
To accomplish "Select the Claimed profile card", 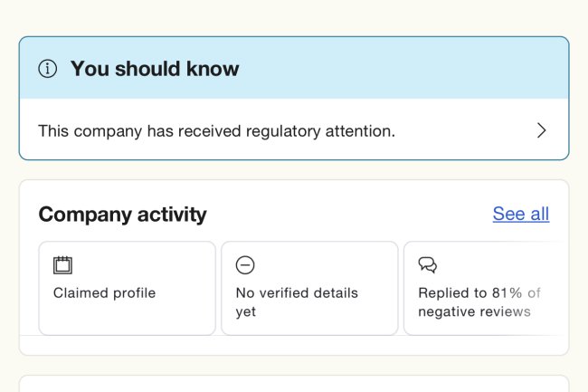I will (127, 288).
